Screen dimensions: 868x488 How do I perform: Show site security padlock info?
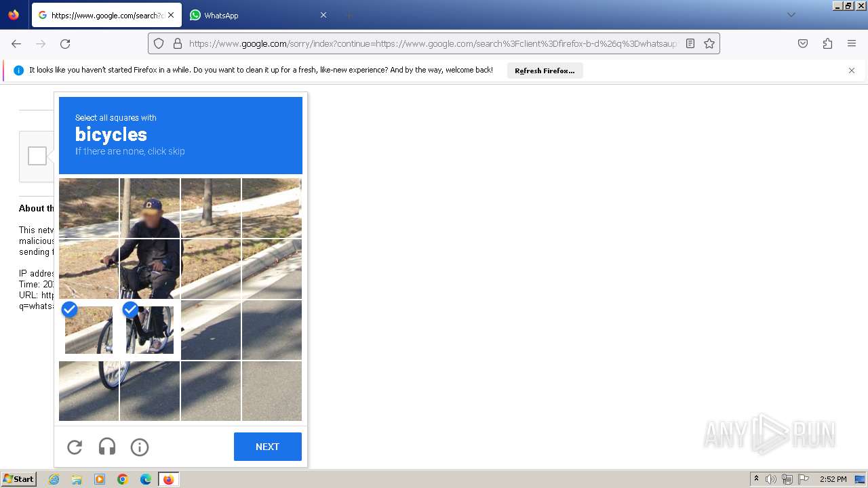coord(178,43)
